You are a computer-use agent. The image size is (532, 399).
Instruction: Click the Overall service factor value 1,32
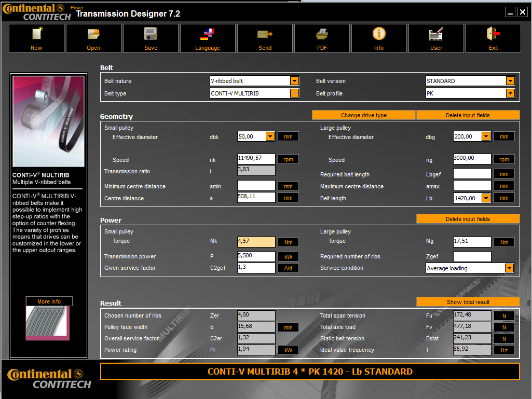(256, 338)
